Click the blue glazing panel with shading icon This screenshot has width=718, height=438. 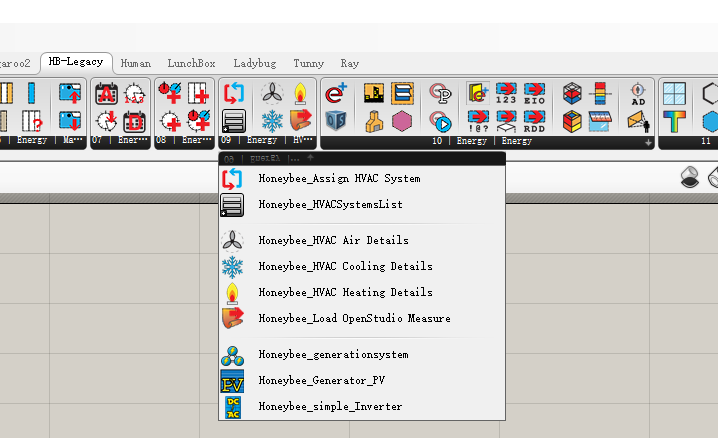pos(600,121)
